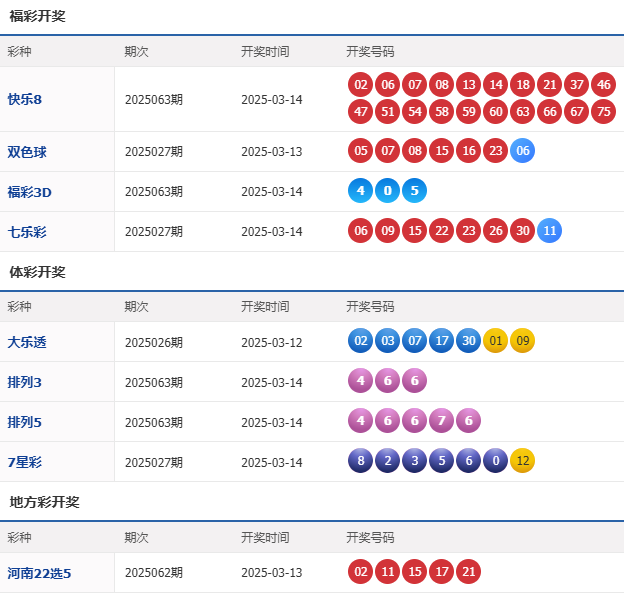Click the 体彩开奖 section heading
The image size is (624, 593).
coord(37,272)
